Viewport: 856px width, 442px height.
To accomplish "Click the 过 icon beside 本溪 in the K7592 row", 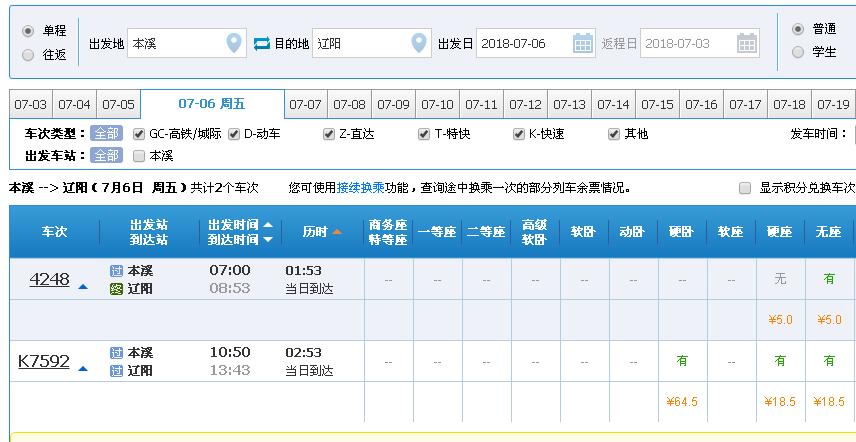I will (x=116, y=353).
